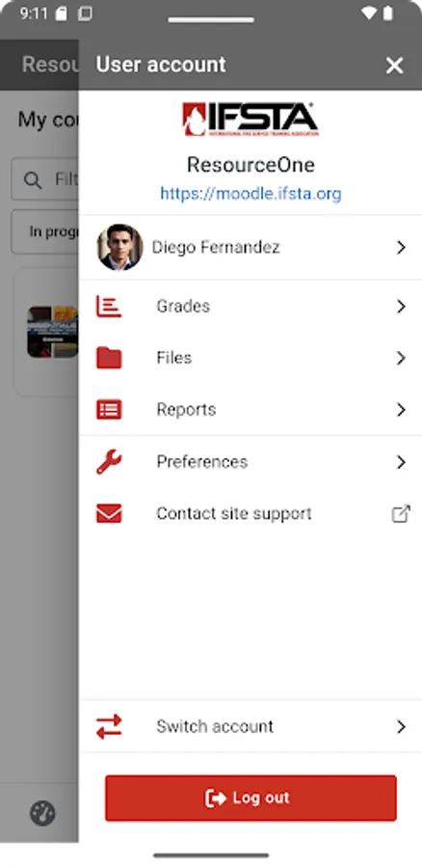Open the Preferences wrench icon
This screenshot has height=868, width=422.
(109, 462)
